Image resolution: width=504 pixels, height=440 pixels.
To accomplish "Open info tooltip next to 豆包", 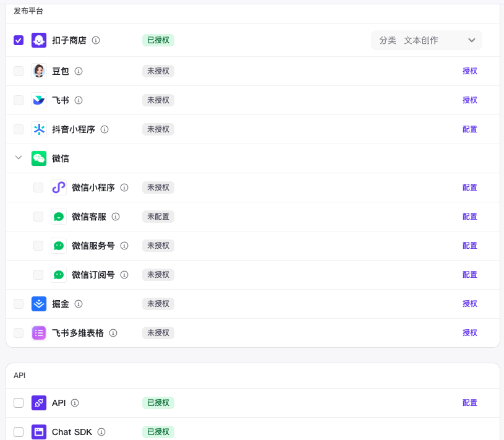I will tap(79, 71).
